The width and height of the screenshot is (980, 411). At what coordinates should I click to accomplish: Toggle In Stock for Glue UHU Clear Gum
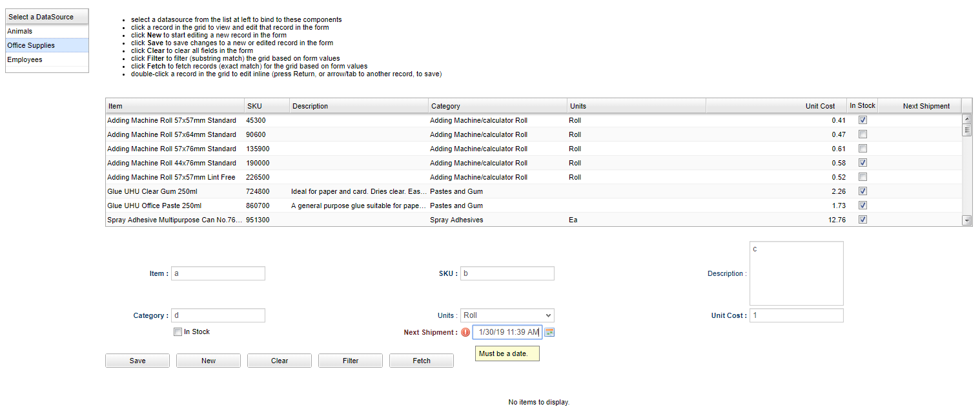[863, 191]
